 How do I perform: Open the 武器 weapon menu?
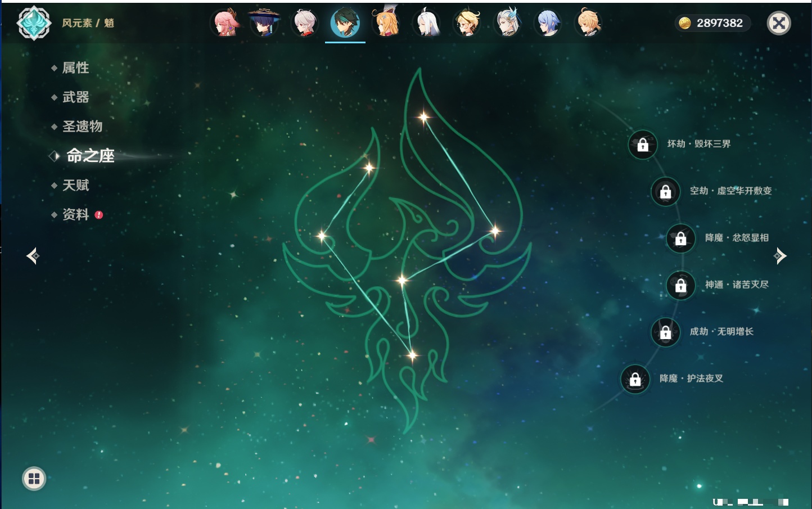click(x=75, y=97)
